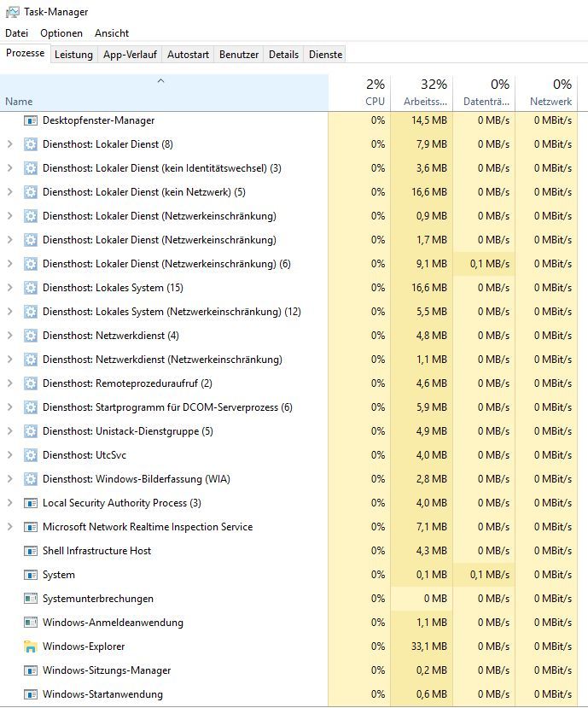Viewport: 588px width, 708px height.
Task: Click the 0,1 MB/s disk value of System
Action: pyautogui.click(x=490, y=576)
